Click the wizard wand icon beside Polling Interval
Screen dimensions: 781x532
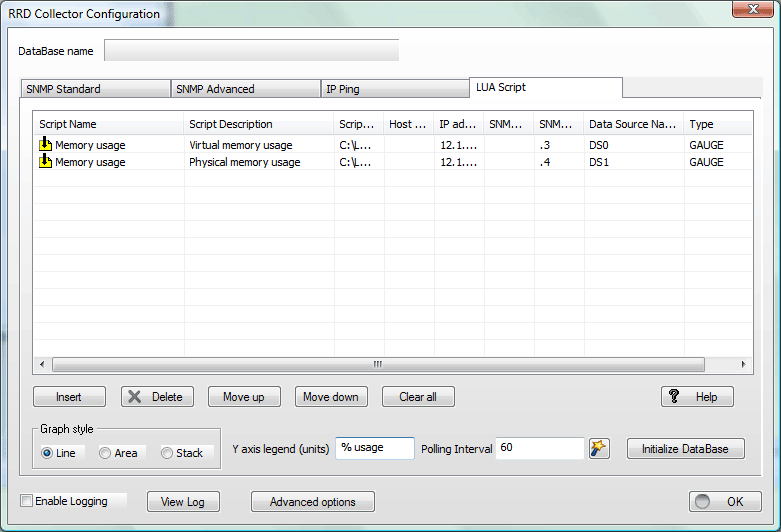[599, 448]
